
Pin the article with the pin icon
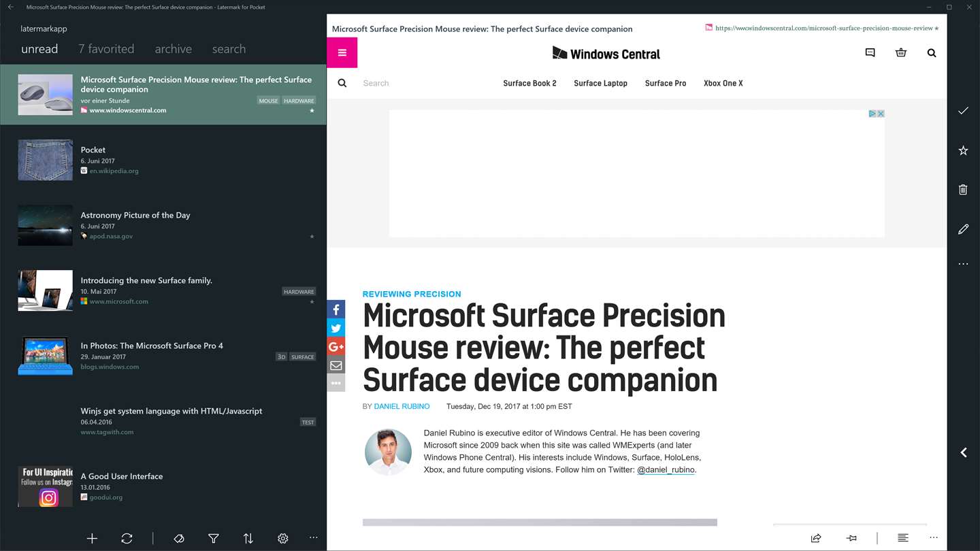coord(851,538)
